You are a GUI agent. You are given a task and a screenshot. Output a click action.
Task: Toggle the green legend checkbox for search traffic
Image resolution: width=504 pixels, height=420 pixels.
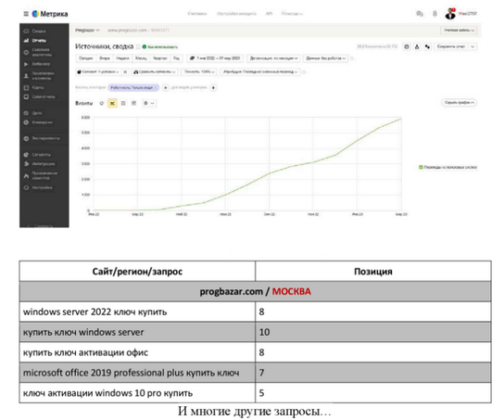pos(421,167)
